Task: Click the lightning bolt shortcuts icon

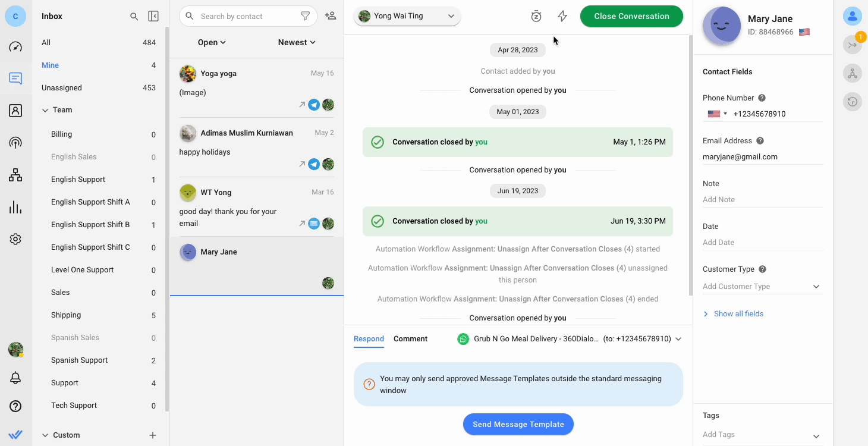Action: [562, 17]
